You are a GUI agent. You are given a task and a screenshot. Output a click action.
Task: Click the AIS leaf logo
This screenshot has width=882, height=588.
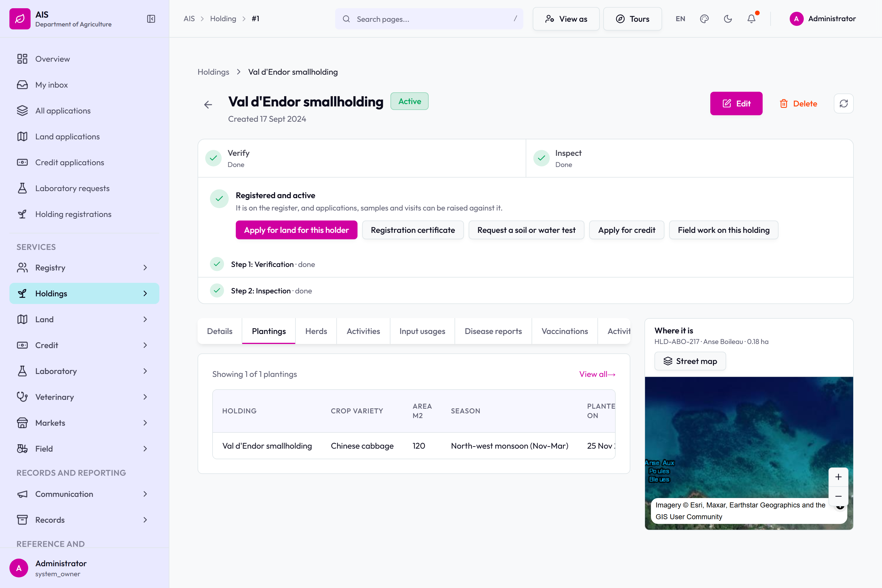[20, 19]
